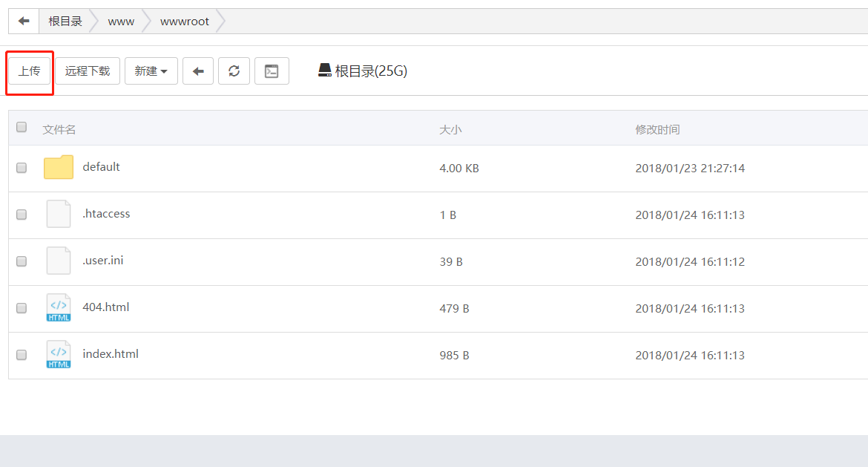Click the toolbar back arrow button

(198, 71)
